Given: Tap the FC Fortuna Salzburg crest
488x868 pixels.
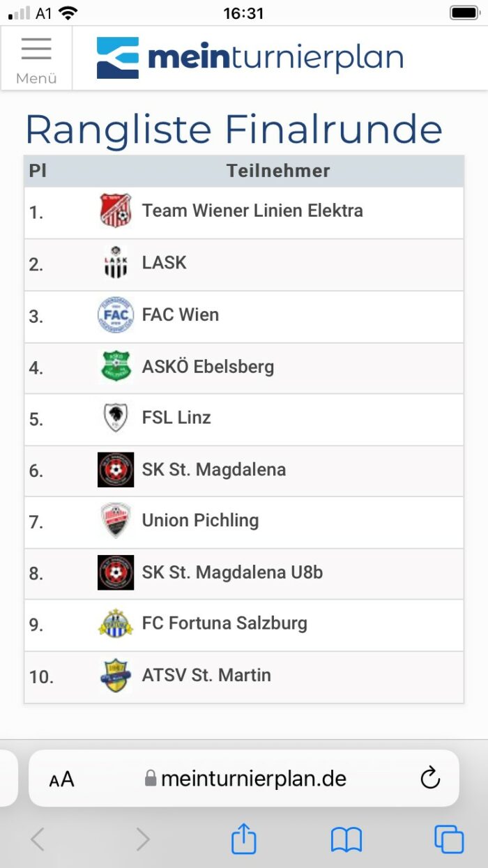Looking at the screenshot, I should pos(115,624).
